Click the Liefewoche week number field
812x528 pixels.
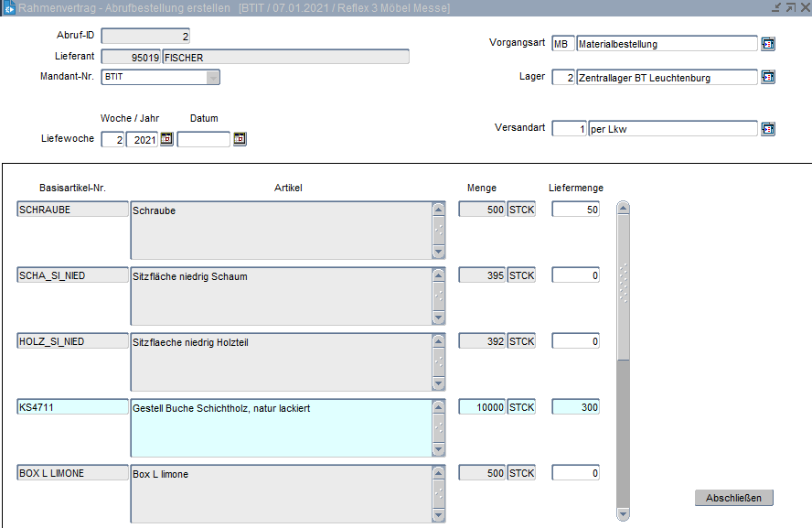pyautogui.click(x=112, y=139)
